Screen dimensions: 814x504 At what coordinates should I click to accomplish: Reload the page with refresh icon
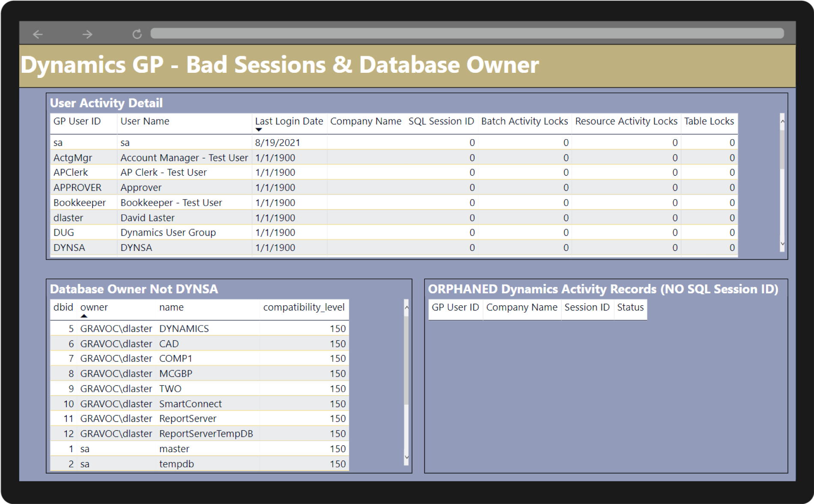pyautogui.click(x=137, y=34)
